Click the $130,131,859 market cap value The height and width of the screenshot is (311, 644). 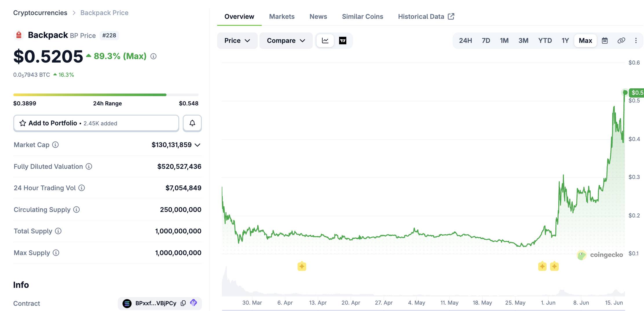pos(172,144)
